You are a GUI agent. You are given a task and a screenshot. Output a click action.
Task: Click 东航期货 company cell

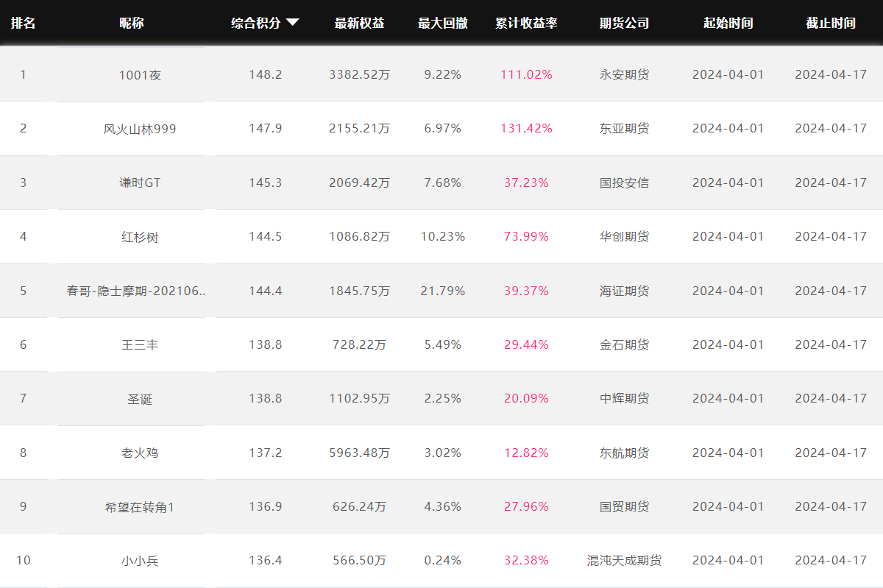624,453
